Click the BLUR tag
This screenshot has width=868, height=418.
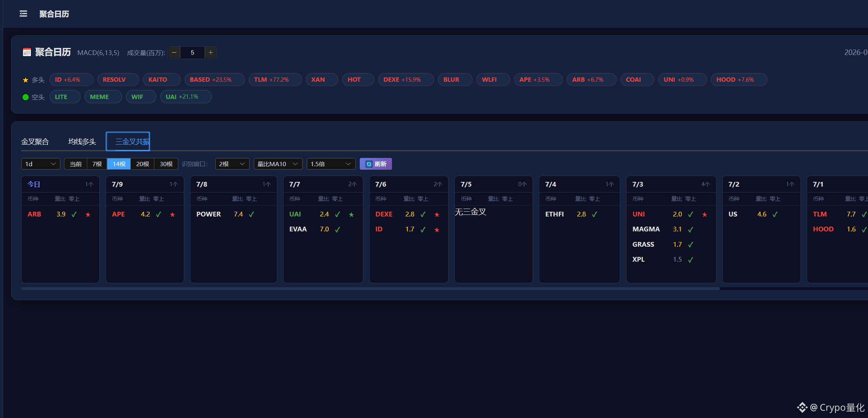coord(455,80)
